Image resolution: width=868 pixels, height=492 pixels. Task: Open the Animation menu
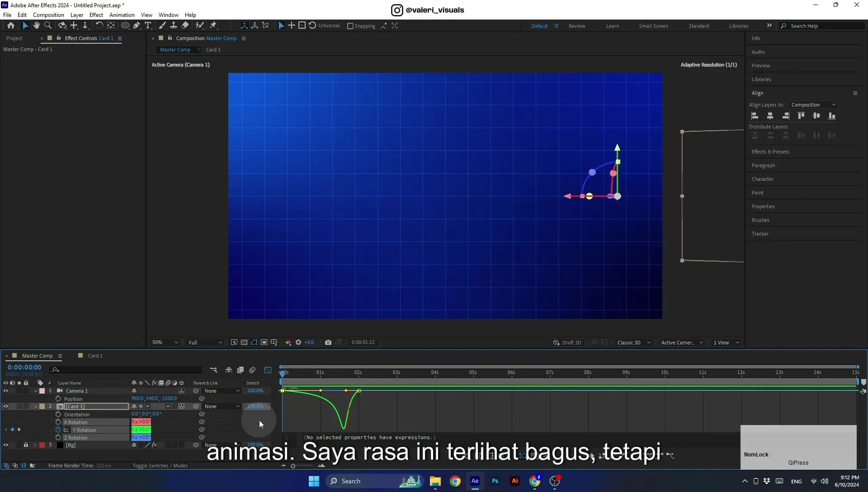(x=122, y=15)
